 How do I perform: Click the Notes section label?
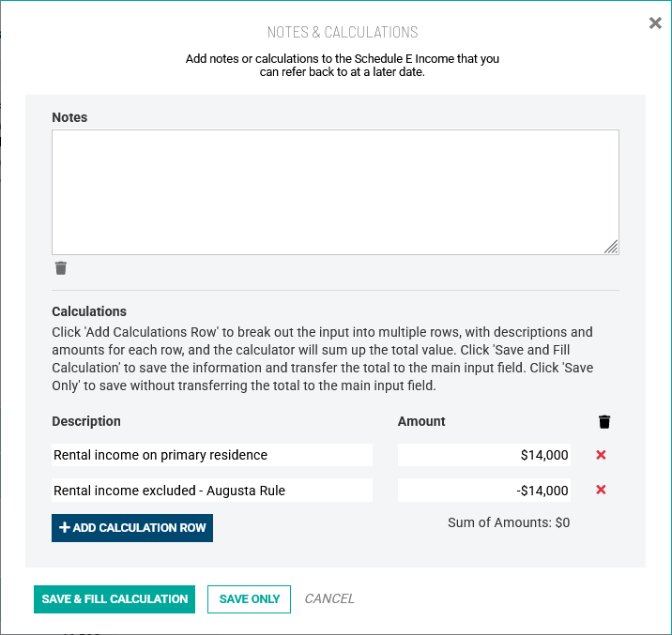(x=69, y=118)
